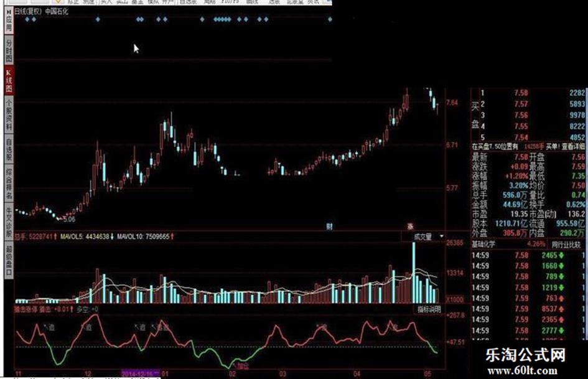
Task: Click the green down arrow beside 789
Action: [x=561, y=277]
